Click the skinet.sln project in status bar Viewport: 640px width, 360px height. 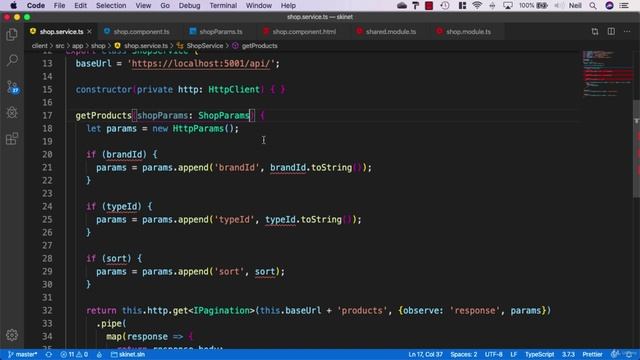pos(128,354)
